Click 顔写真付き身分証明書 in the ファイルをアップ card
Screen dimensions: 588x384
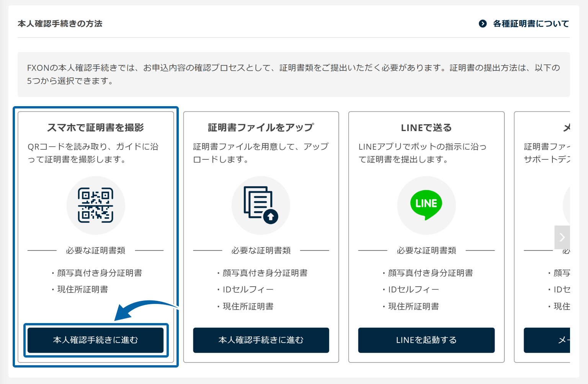265,273
